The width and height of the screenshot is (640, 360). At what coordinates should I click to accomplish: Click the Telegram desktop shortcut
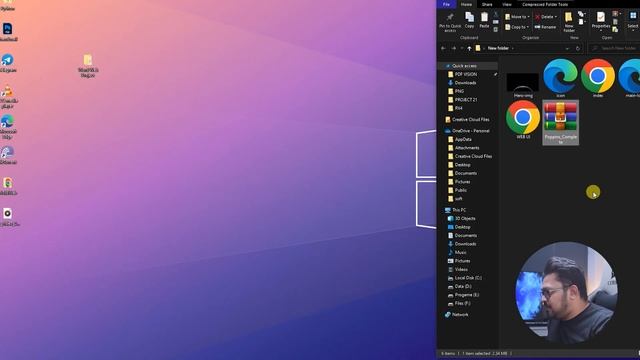8,63
